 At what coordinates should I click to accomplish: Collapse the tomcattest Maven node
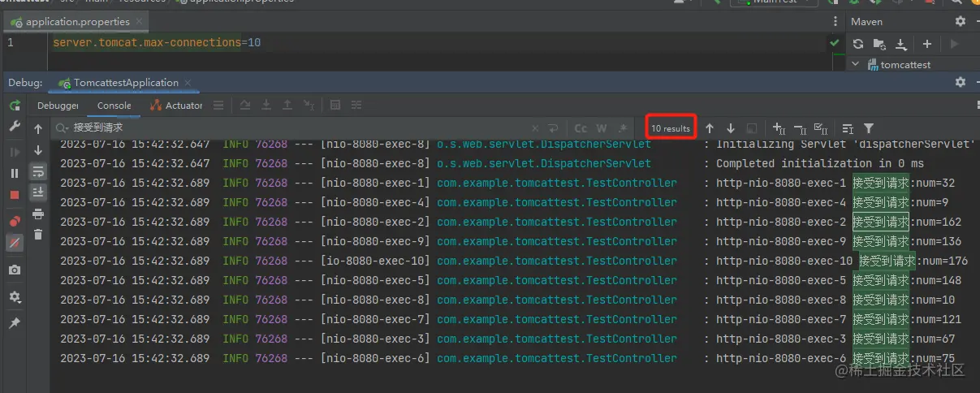coord(855,64)
